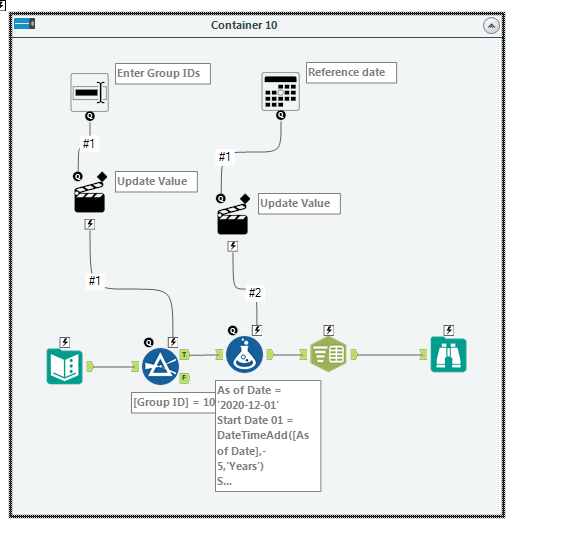
Task: Click the Filter tool's T output anchor
Action: (x=185, y=355)
